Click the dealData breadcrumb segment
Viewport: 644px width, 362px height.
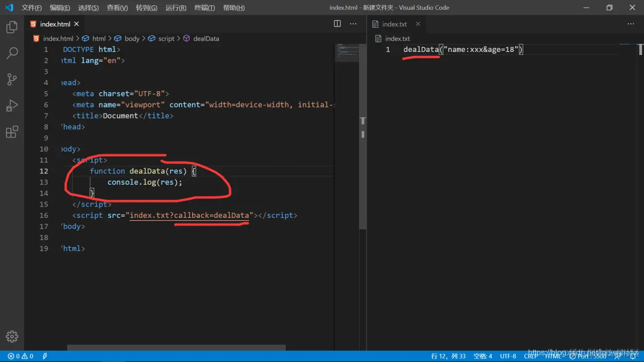coord(201,39)
